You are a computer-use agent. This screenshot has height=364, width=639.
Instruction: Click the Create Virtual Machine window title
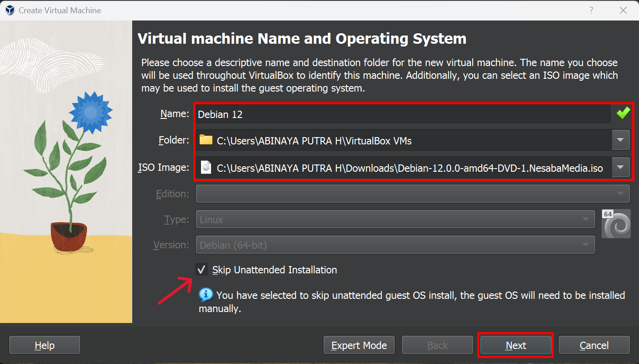coord(60,10)
